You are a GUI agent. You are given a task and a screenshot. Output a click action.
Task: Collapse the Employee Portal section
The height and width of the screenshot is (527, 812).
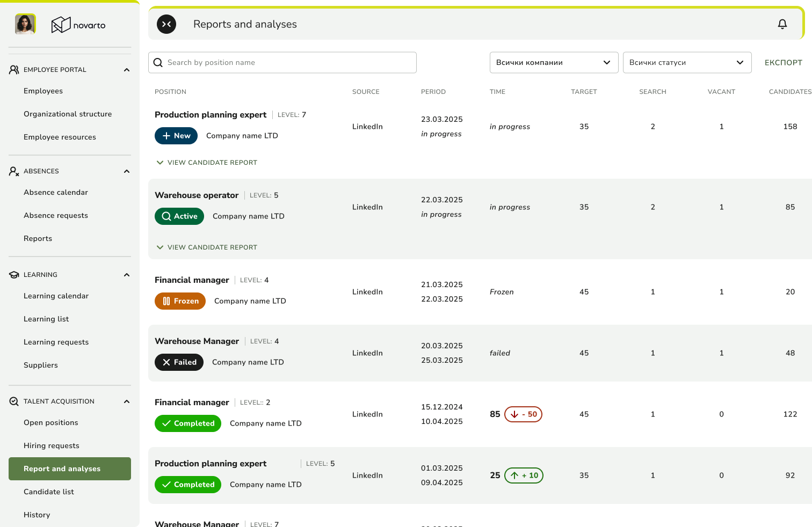point(127,70)
